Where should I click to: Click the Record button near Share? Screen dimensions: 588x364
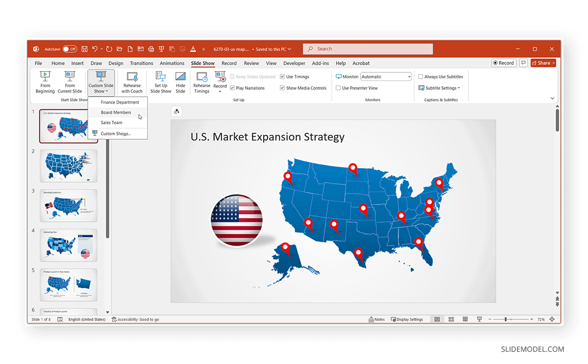(504, 63)
